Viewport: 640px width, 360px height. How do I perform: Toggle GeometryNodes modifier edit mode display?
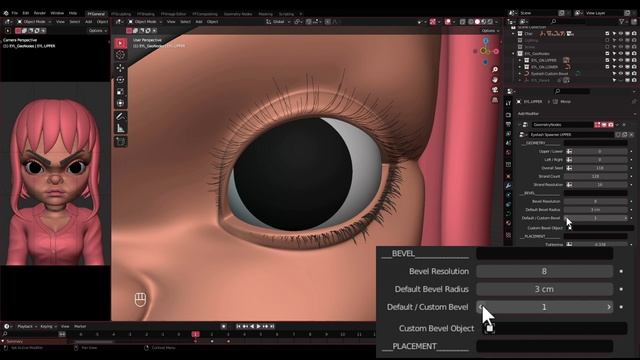pos(598,124)
